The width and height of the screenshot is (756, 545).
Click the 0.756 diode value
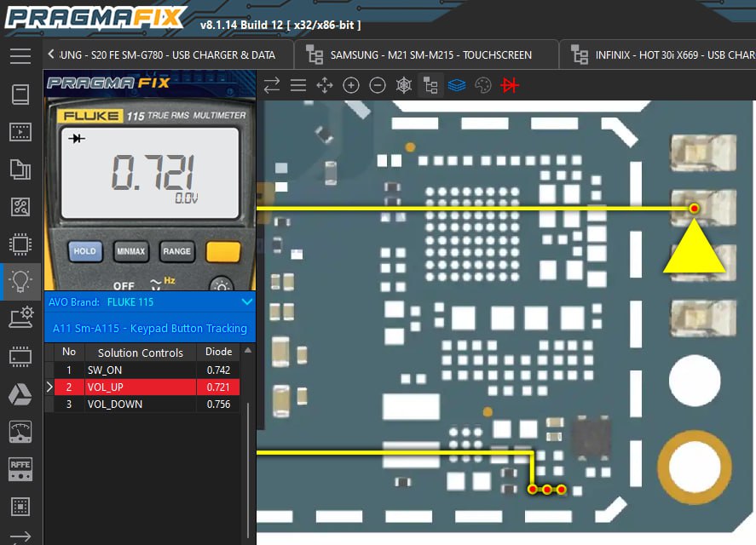point(218,404)
